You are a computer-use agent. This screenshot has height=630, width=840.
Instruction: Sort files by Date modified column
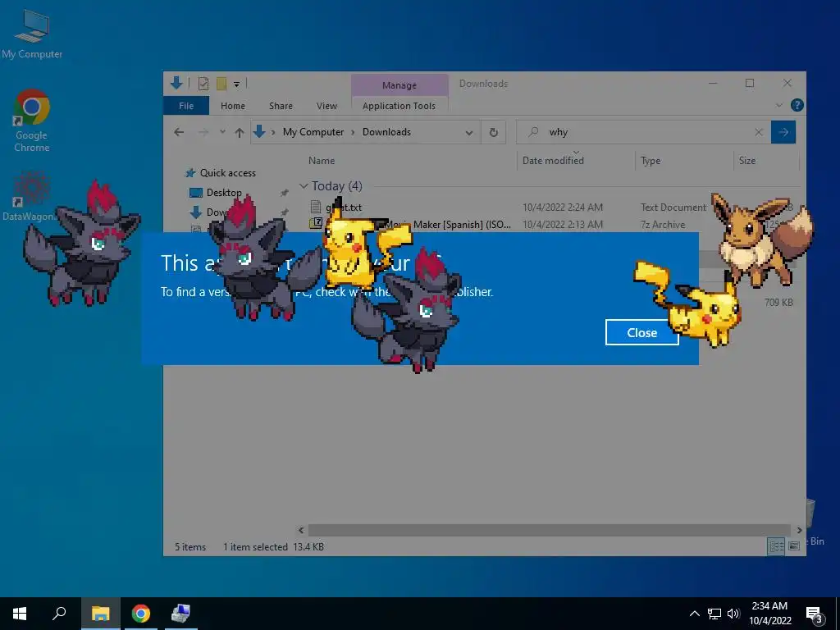[x=553, y=160]
